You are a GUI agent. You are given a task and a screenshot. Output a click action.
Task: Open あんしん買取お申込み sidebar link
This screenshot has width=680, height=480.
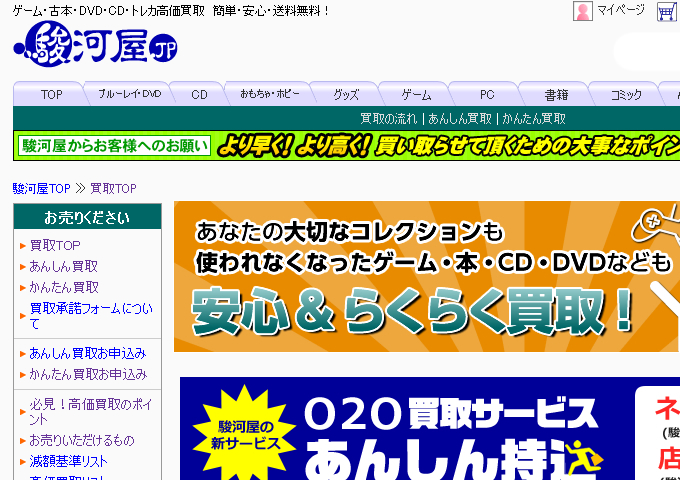pyautogui.click(x=88, y=353)
